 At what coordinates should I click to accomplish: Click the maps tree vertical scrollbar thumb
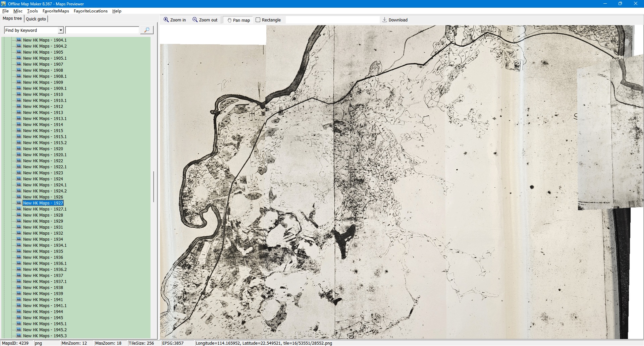coord(154,186)
